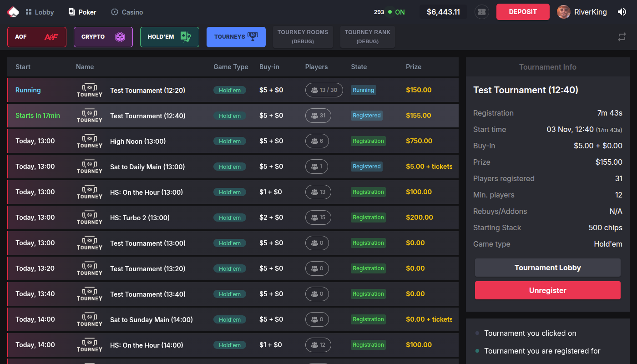Click the ticket icon beside your balance
Screen dimensions: 637x364
coord(481,12)
